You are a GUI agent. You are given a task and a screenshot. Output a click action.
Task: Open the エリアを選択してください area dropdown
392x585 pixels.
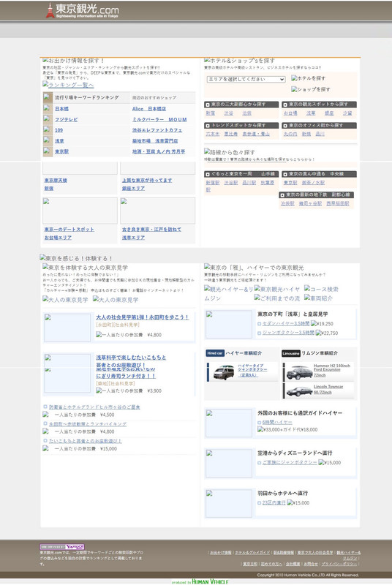coord(246,79)
